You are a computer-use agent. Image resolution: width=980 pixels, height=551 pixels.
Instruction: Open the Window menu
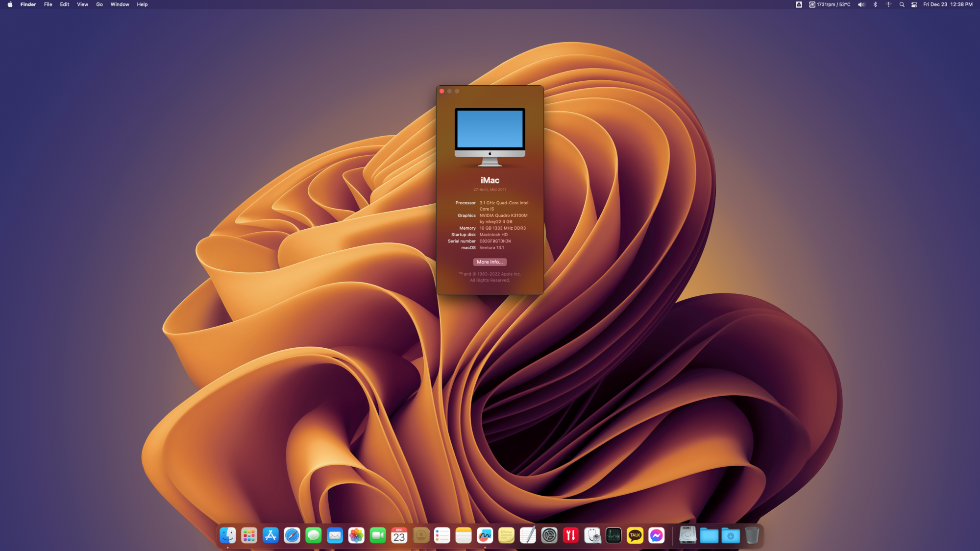[120, 4]
